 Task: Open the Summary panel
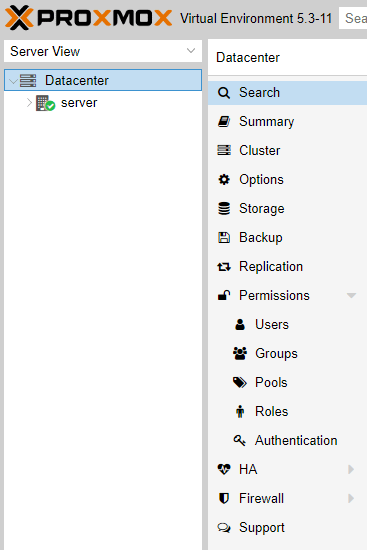click(x=287, y=122)
